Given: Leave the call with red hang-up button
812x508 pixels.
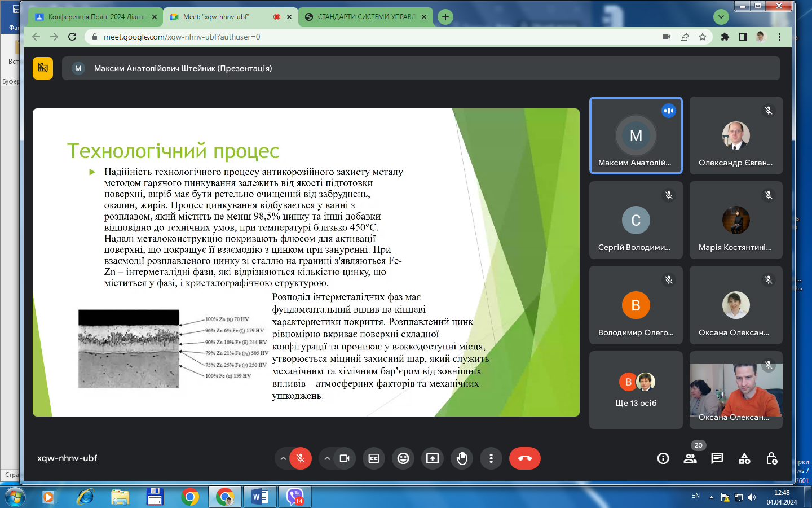Looking at the screenshot, I should coord(524,458).
